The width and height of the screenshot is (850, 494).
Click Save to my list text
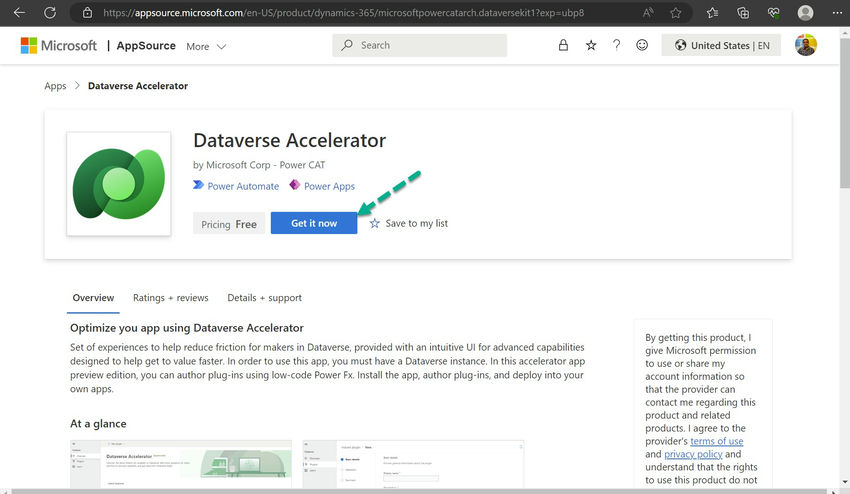[x=416, y=223]
